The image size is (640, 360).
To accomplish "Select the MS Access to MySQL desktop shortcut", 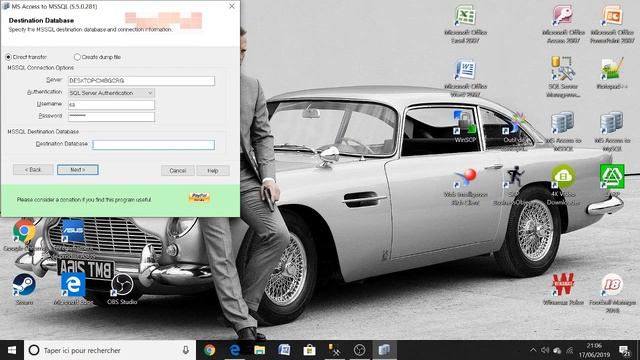I will [x=612, y=131].
